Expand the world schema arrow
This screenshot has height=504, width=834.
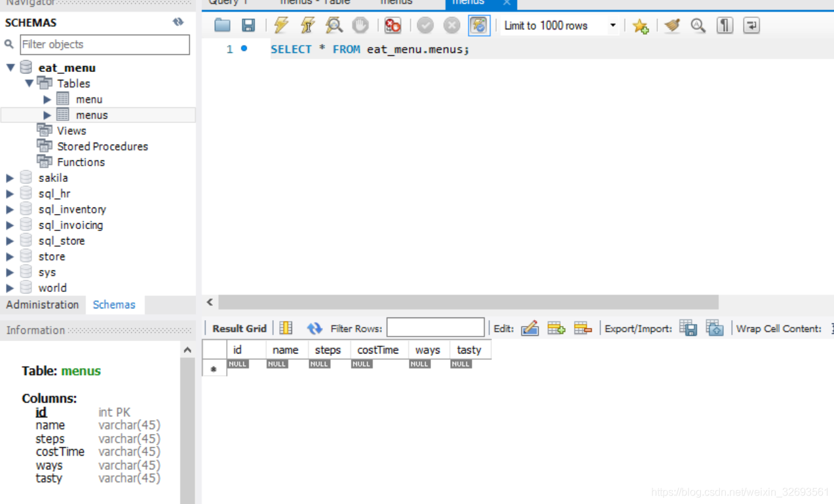10,288
